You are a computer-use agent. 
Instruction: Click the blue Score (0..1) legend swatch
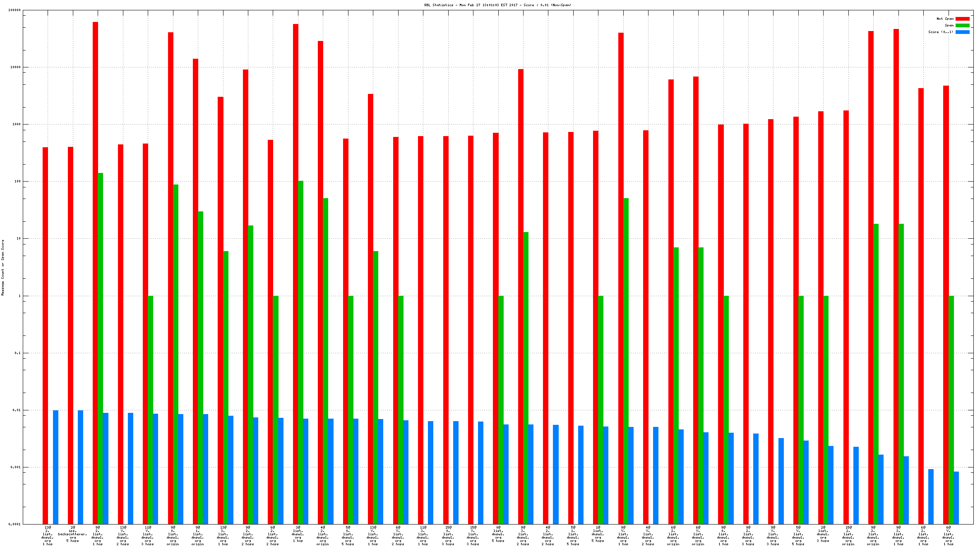(x=962, y=32)
